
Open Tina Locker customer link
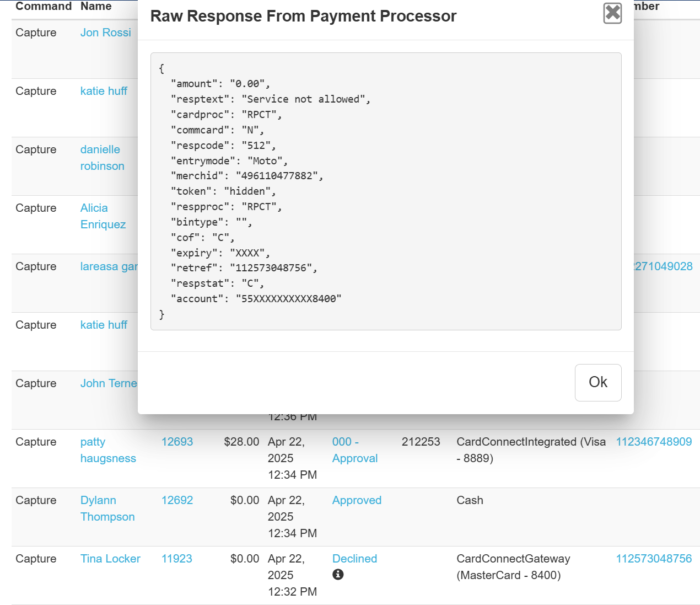[110, 559]
